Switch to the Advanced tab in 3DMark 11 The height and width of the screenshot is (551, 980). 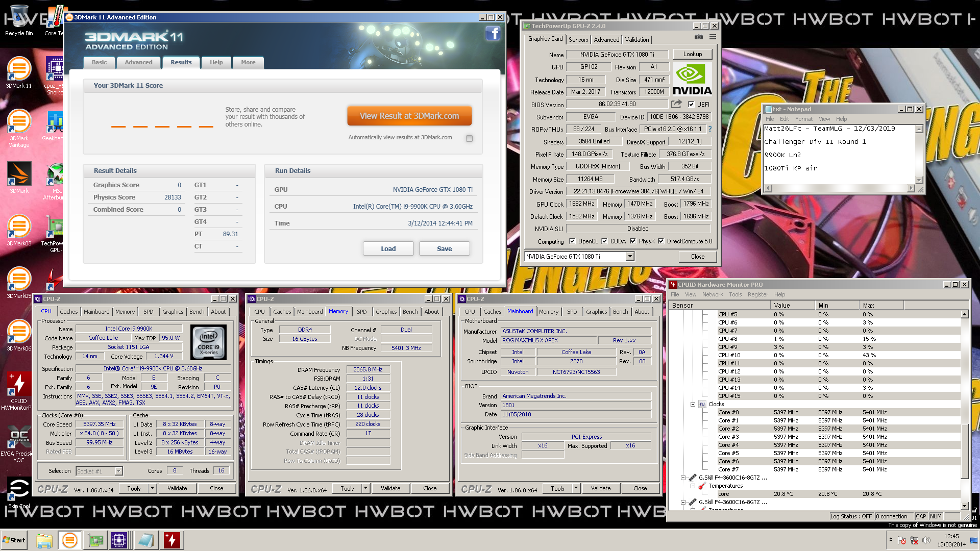(138, 62)
